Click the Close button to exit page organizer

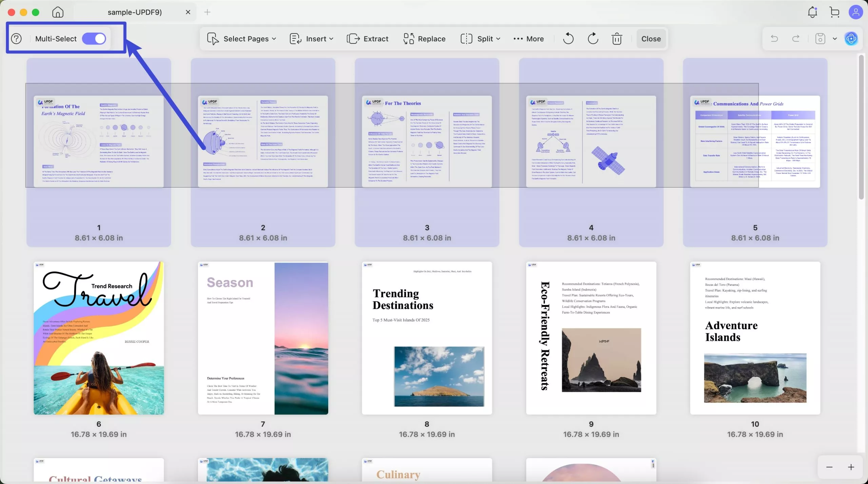[x=650, y=39]
